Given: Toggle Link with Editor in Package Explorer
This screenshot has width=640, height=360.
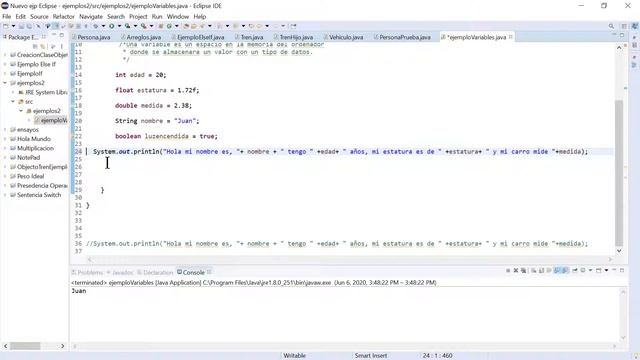Looking at the screenshot, I should [x=42, y=46].
